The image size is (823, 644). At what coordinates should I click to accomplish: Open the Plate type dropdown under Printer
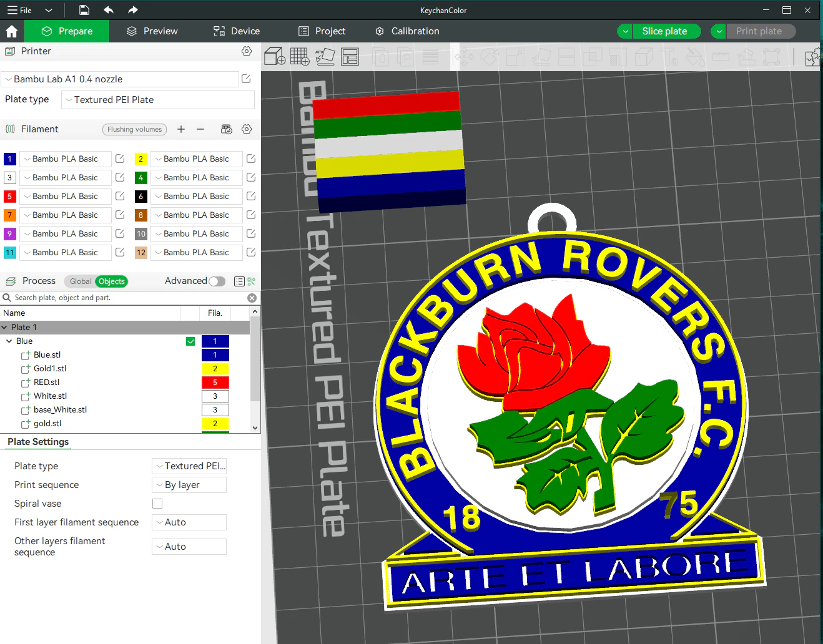[x=158, y=100]
